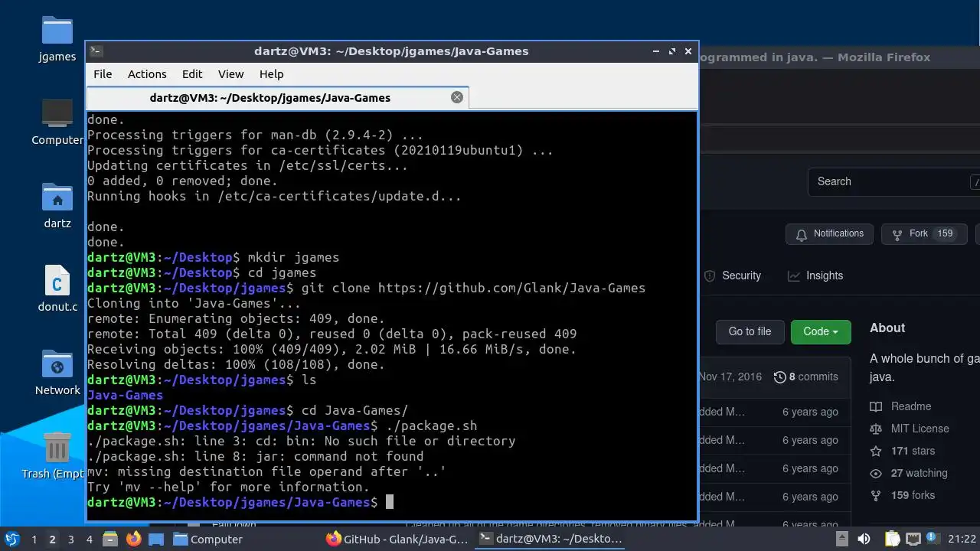
Task: Open the 27 watching link
Action: click(909, 473)
